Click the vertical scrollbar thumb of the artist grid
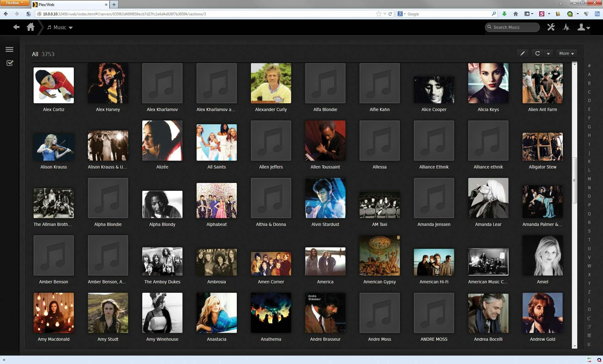The height and width of the screenshot is (364, 603). [574, 180]
